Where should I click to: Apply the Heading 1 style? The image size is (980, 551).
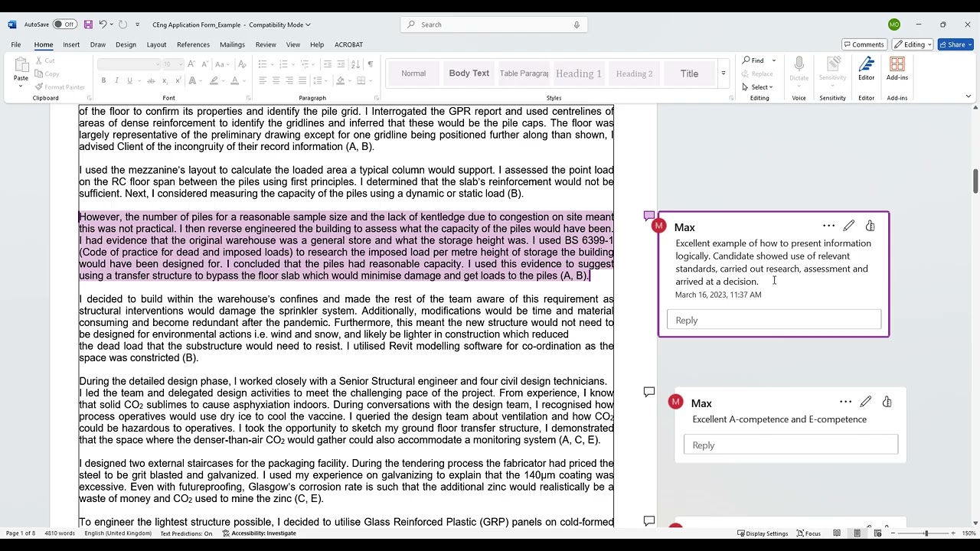(x=578, y=73)
